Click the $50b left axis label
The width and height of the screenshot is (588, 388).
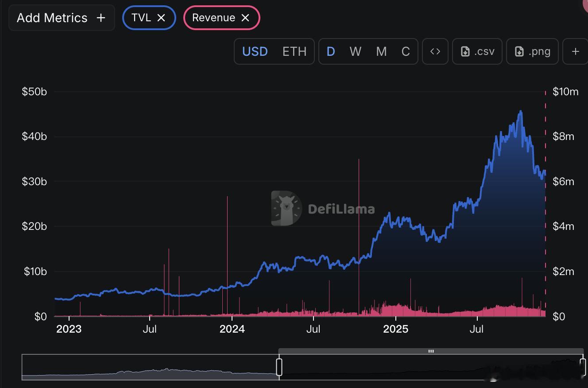[34, 92]
